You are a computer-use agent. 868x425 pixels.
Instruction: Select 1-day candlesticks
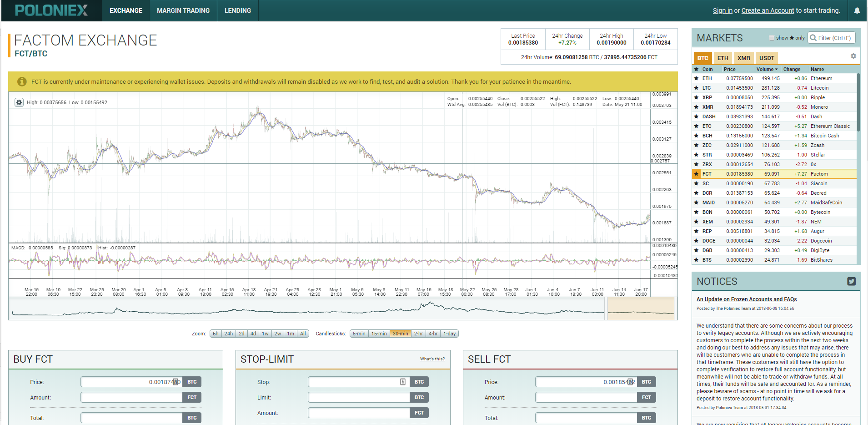tap(450, 334)
